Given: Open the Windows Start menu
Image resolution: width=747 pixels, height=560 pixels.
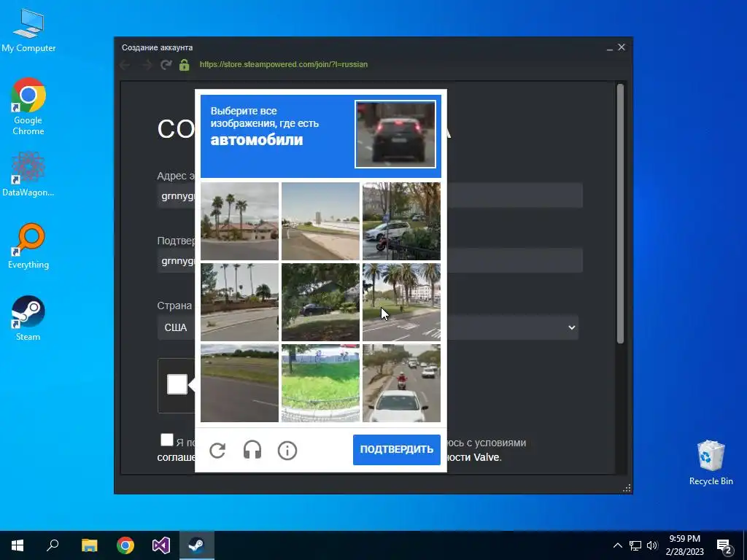Looking at the screenshot, I should coord(18,545).
